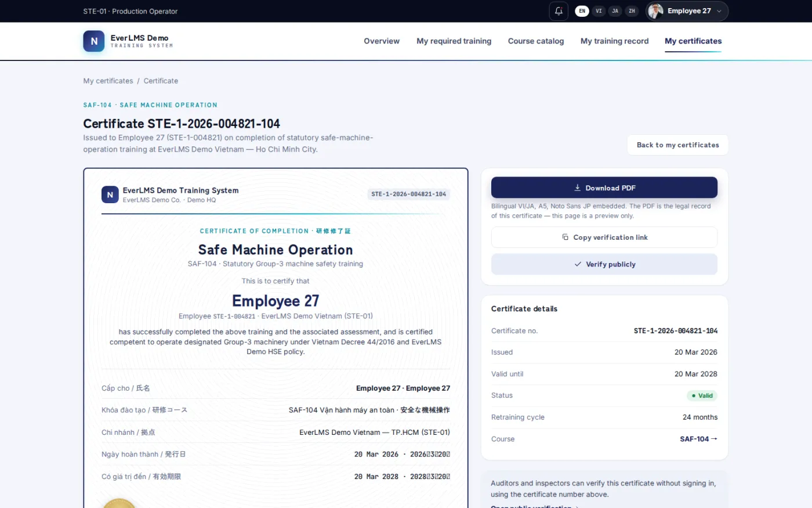Click the Certificate STE-1-2026-004821-104 heading

tap(182, 124)
